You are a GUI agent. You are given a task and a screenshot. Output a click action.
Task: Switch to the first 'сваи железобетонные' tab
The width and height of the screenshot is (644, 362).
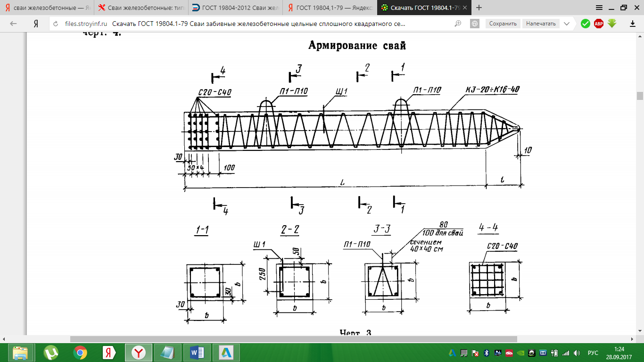47,8
